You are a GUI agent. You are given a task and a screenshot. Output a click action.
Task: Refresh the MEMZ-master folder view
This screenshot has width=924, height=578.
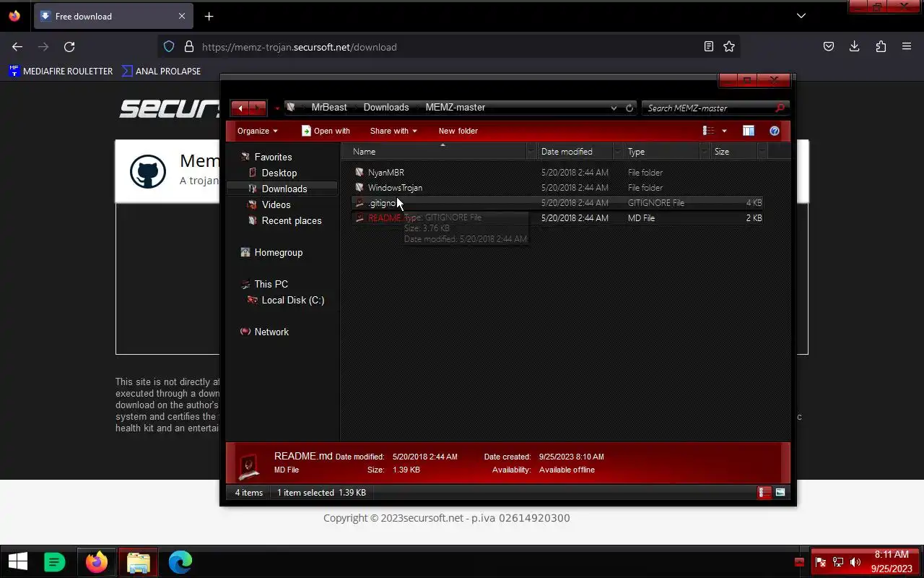point(629,108)
